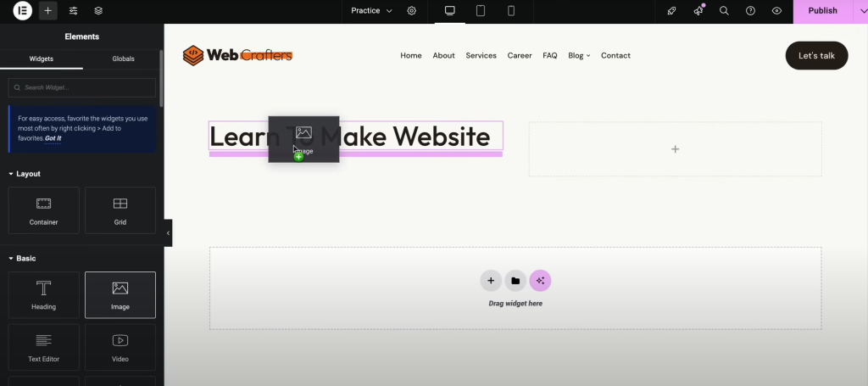868x386 pixels.
Task: Click the Add Element plus button in top bar
Action: pos(48,10)
